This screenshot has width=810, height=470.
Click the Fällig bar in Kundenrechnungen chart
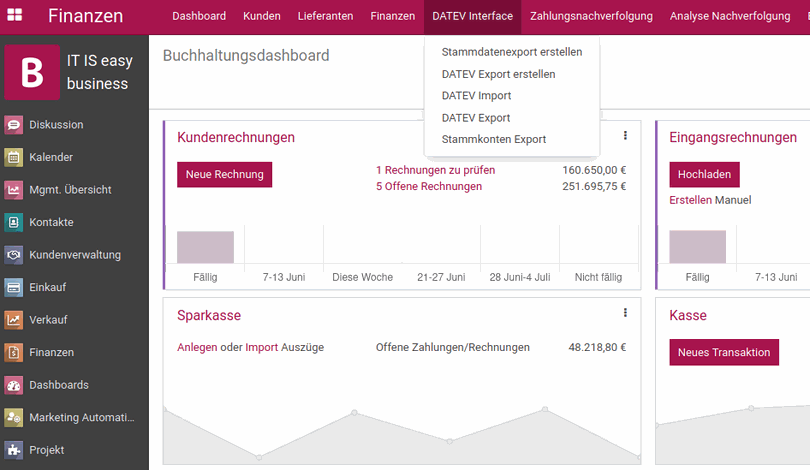point(205,247)
